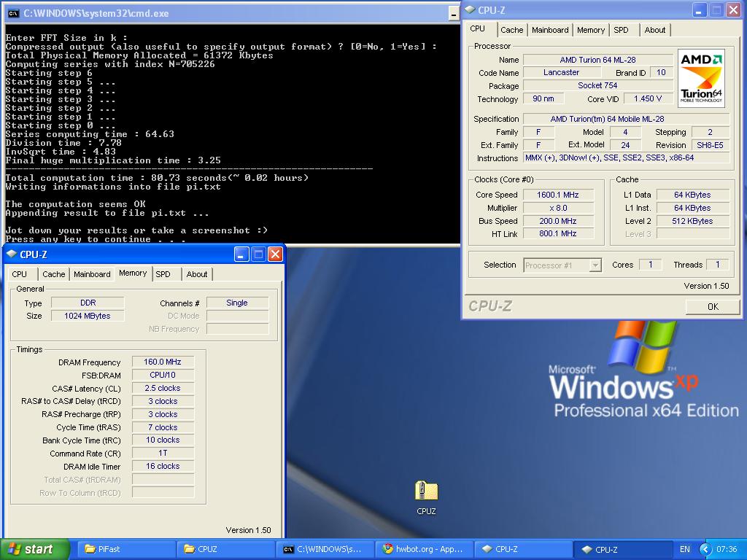Switch to PiFast folder in taskbar
Viewport: 747px width, 560px height.
(x=125, y=549)
